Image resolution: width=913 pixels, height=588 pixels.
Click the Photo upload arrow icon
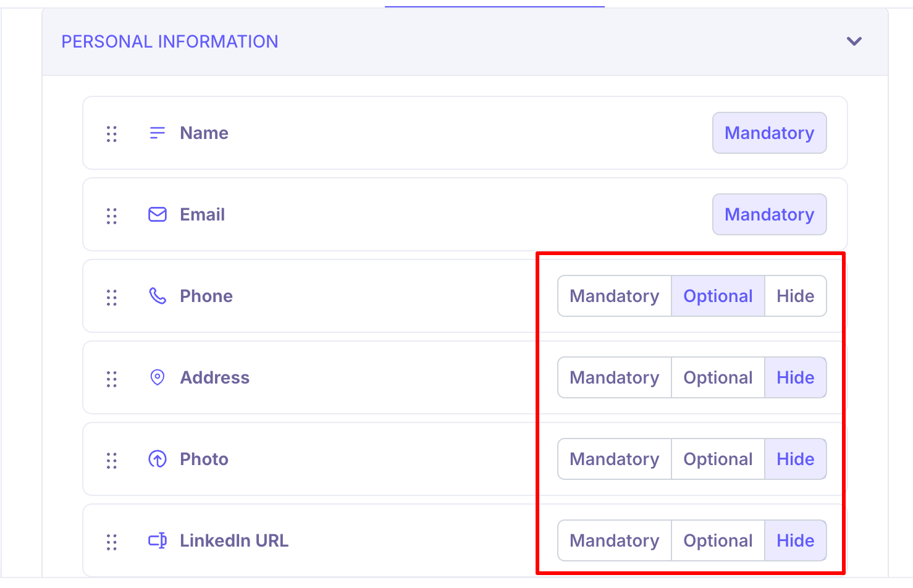point(158,459)
